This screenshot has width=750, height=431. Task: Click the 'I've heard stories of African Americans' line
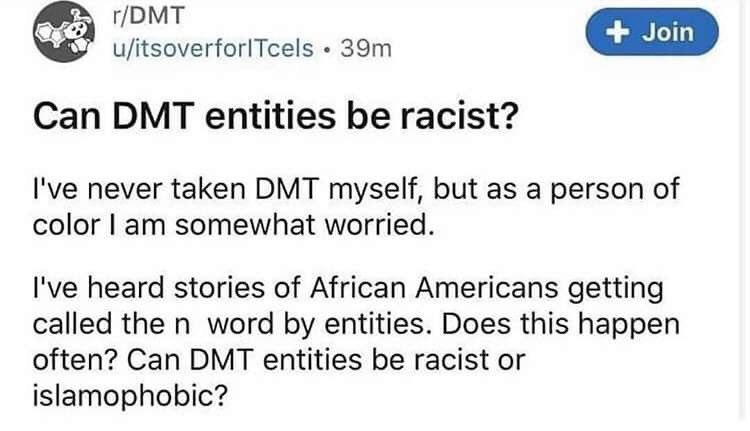pos(348,289)
